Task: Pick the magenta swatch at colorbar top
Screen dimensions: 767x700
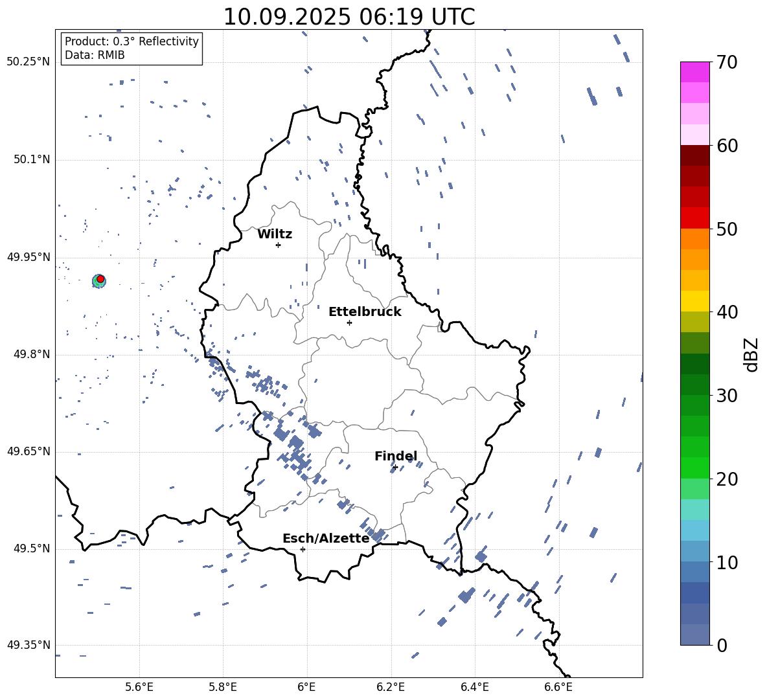Action: pos(695,72)
